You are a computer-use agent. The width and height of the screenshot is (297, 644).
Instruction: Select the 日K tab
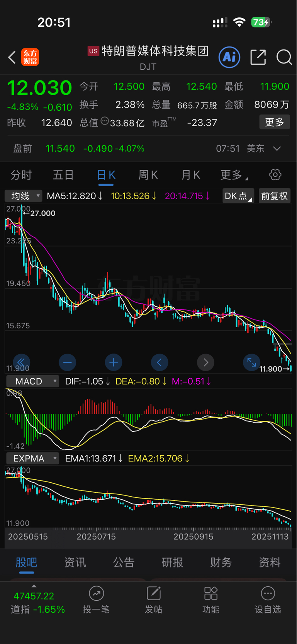[x=106, y=175]
